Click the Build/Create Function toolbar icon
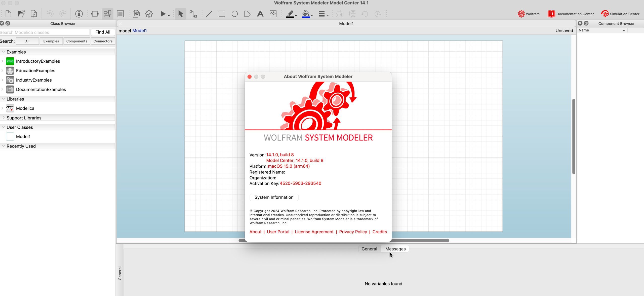 coord(136,14)
